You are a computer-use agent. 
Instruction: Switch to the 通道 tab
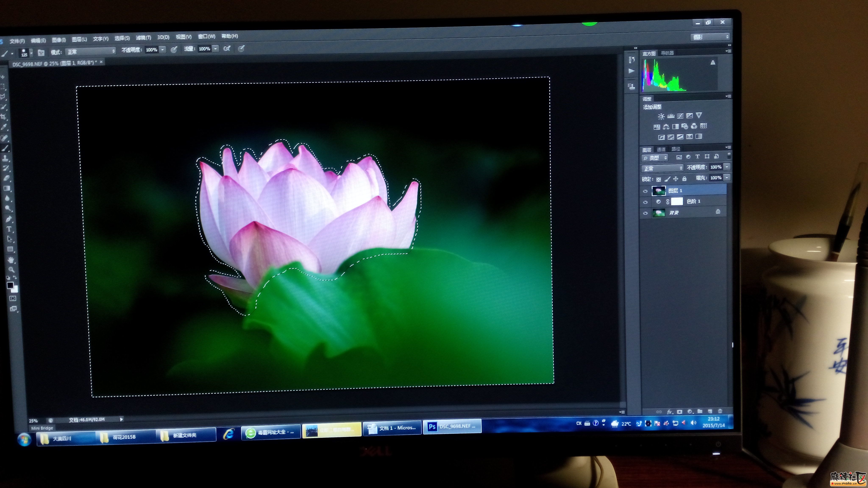pyautogui.click(x=661, y=150)
